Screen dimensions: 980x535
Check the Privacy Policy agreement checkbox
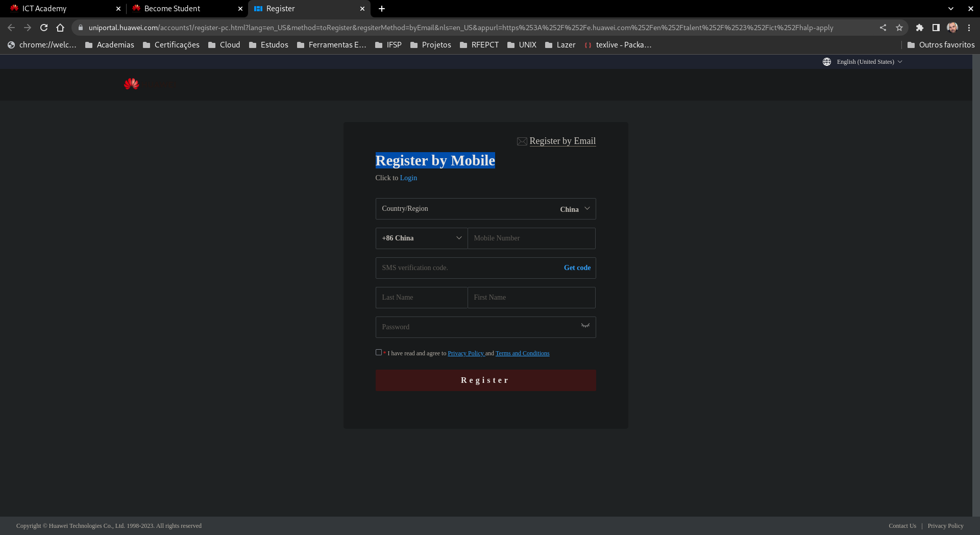378,352
